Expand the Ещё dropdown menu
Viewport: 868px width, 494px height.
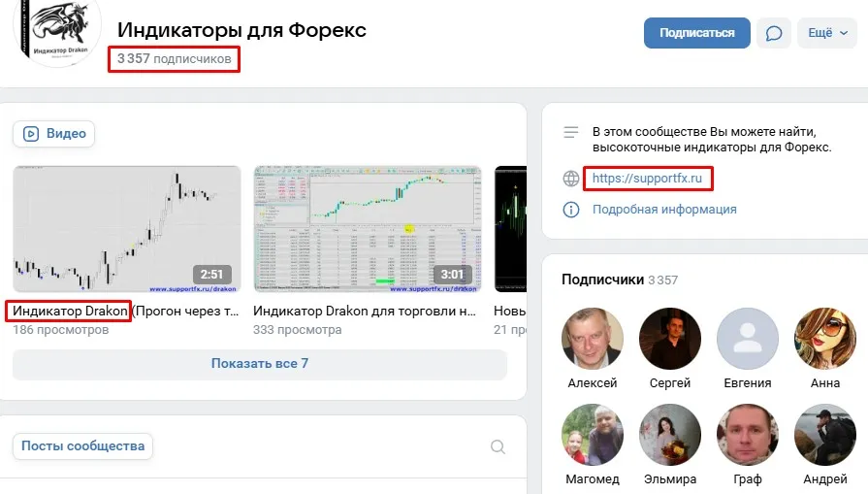827,33
